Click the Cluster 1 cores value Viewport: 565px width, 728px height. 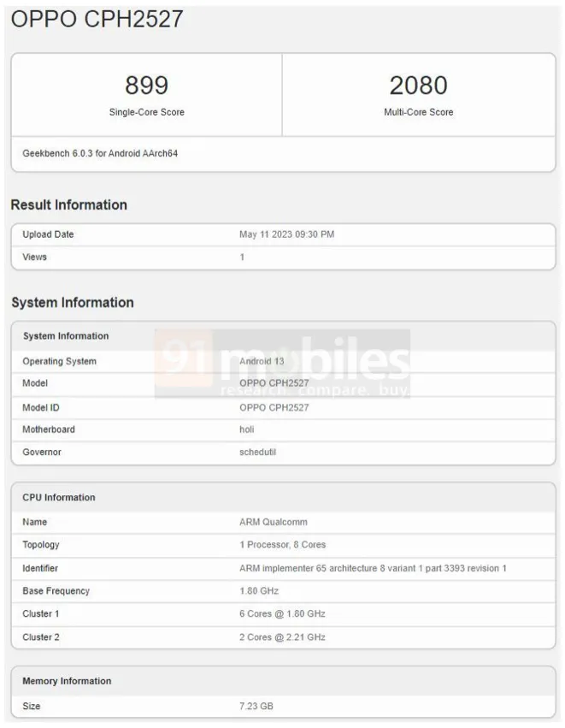(x=282, y=613)
